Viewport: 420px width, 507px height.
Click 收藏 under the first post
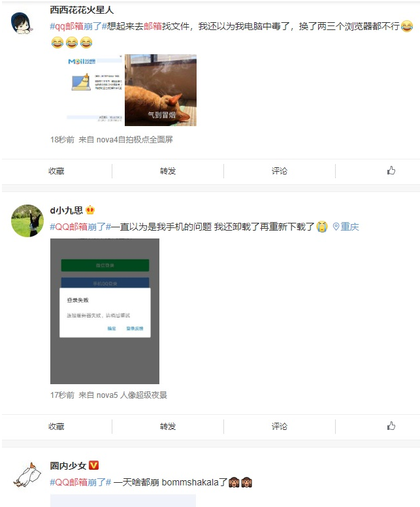(56, 171)
